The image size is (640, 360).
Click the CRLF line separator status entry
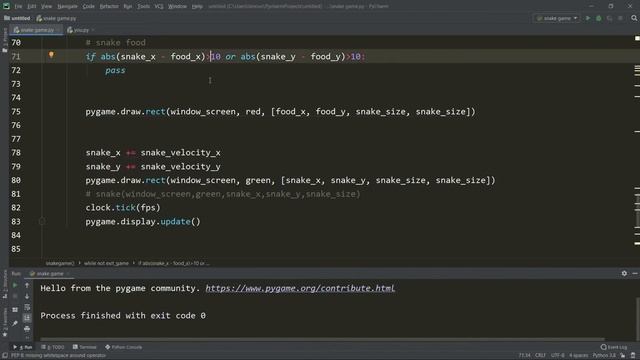click(x=540, y=356)
